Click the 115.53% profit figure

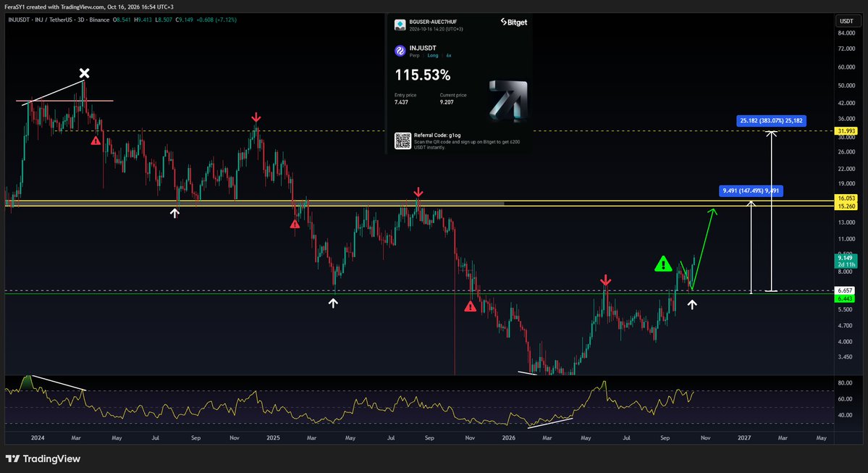pos(422,75)
